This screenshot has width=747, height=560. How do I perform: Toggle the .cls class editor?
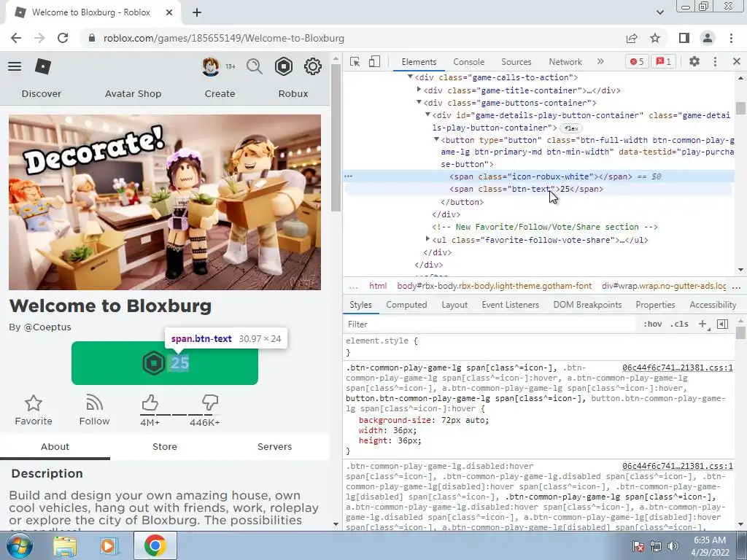coord(679,324)
